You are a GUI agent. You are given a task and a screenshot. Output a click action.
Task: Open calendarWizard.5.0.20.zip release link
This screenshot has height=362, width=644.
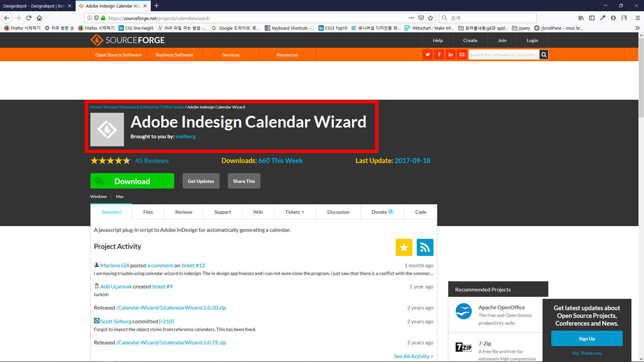171,308
